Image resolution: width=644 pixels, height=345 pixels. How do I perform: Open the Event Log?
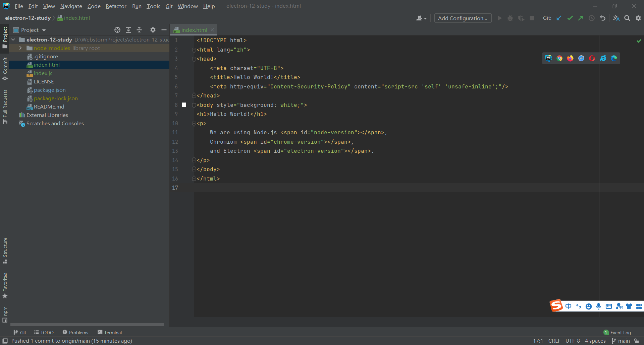617,332
